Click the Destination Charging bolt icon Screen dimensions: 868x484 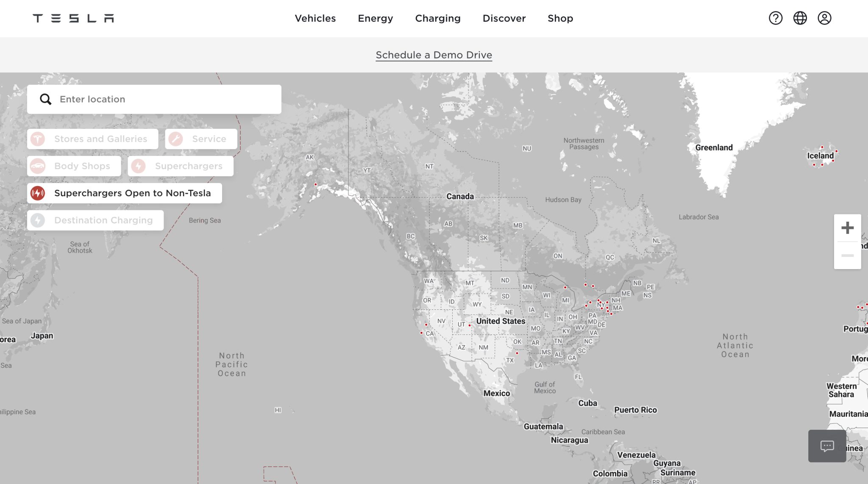click(x=38, y=220)
